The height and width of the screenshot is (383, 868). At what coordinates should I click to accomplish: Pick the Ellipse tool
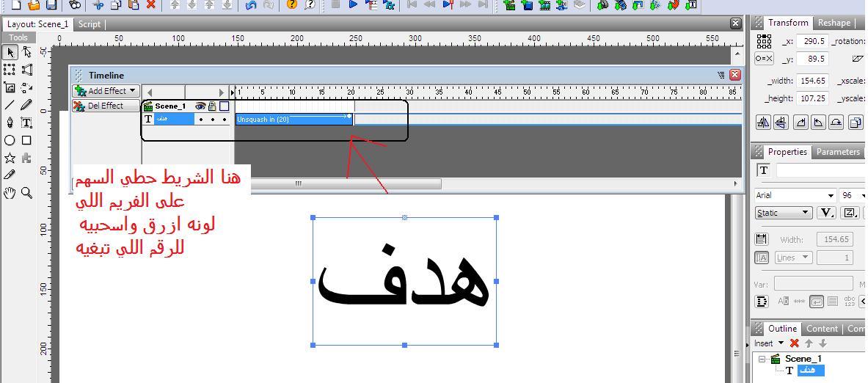click(10, 141)
